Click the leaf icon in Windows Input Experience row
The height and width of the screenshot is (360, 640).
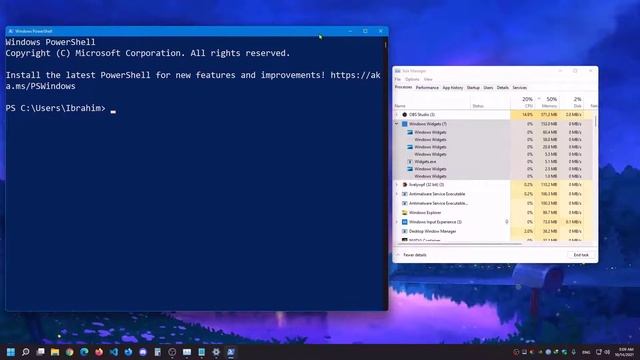pyautogui.click(x=507, y=222)
